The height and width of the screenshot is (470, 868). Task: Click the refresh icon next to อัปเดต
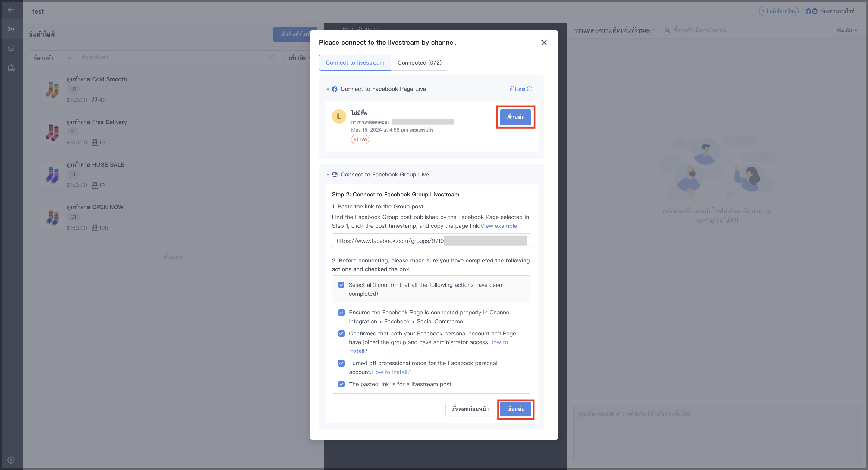coord(529,89)
